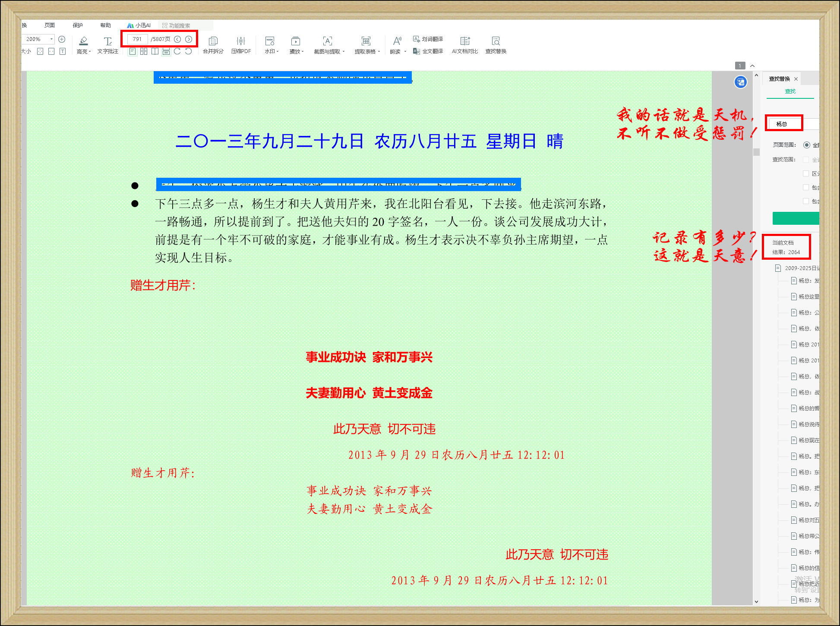Click the zoom in plus icon
This screenshot has width=840, height=626.
(62, 39)
